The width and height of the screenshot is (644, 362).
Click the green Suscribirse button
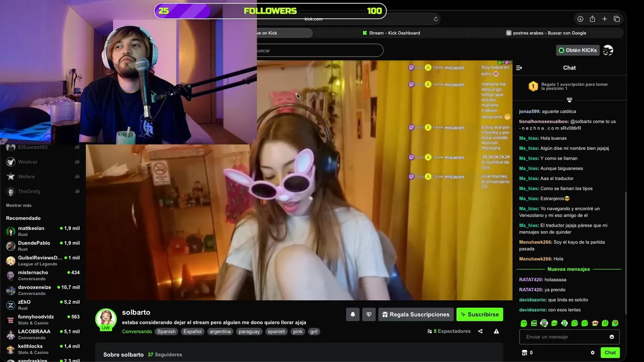[479, 314]
